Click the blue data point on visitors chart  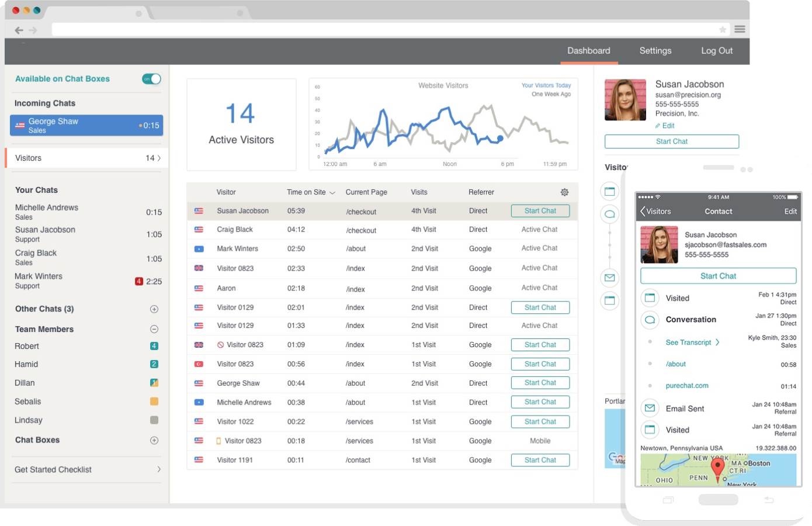click(500, 139)
